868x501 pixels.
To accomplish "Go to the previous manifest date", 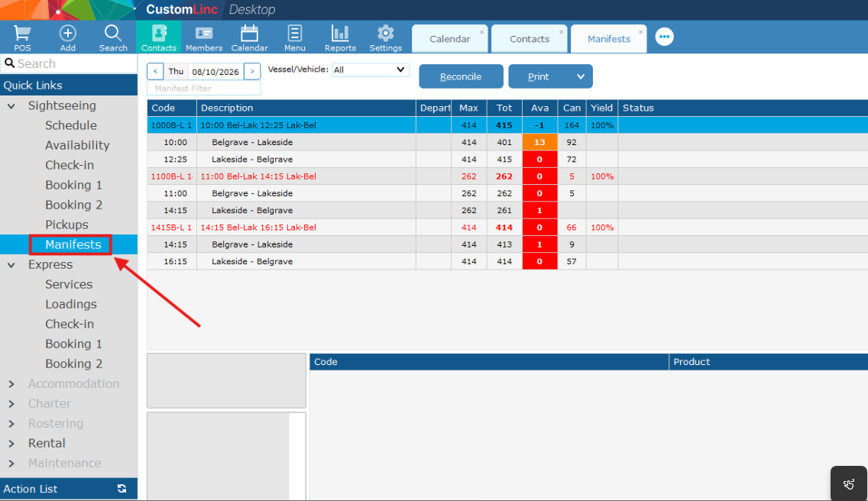I will [x=155, y=72].
